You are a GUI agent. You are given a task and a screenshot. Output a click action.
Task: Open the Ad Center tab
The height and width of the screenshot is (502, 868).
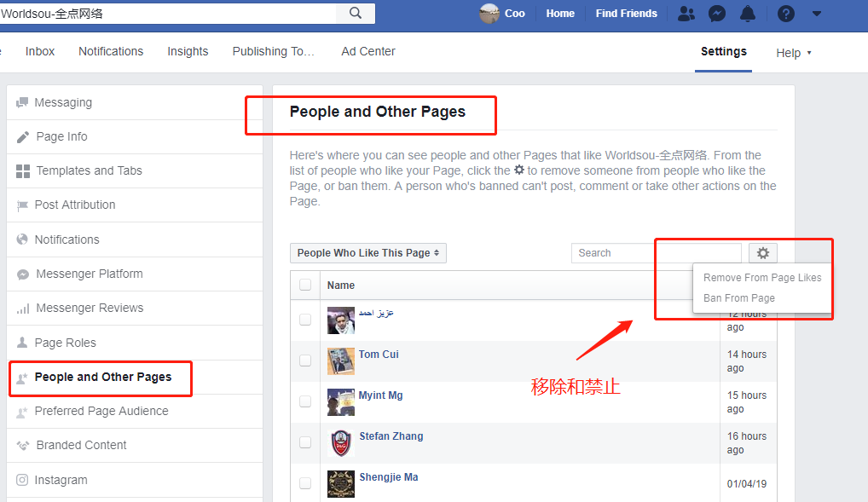tap(368, 51)
